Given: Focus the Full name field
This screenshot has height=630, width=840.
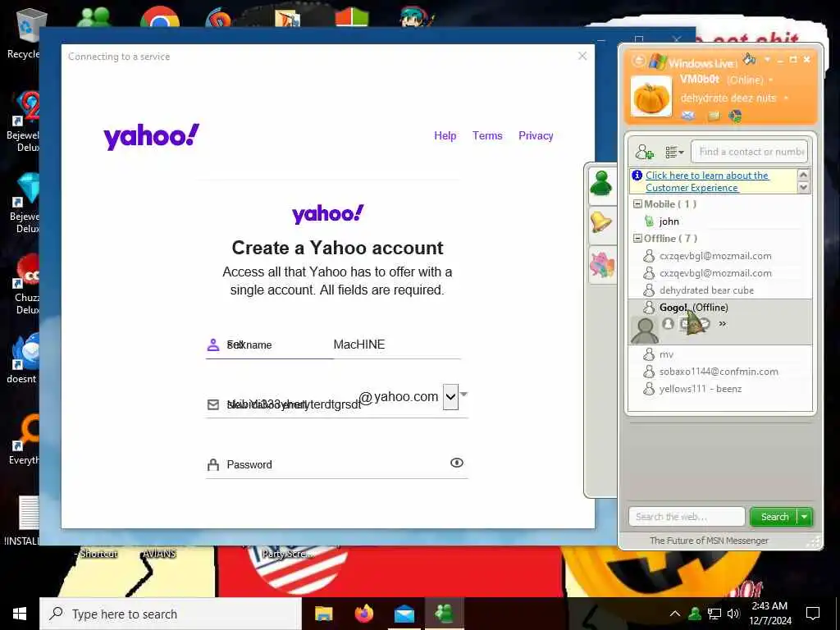Looking at the screenshot, I should [269, 345].
